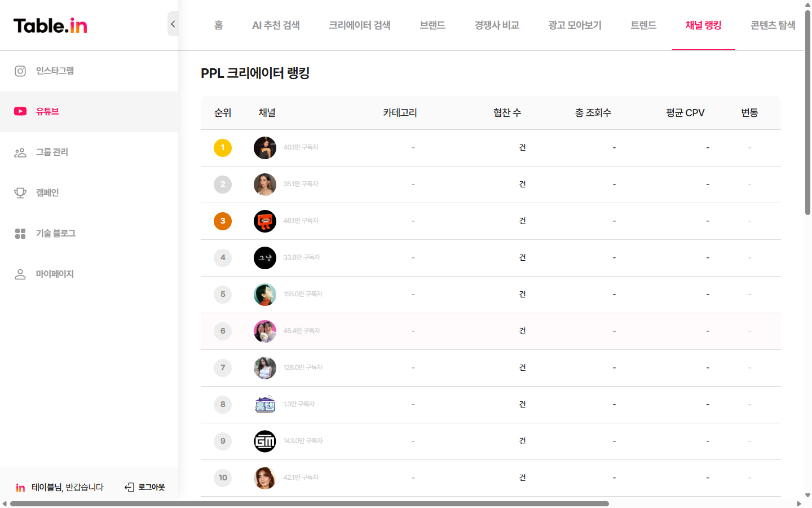Select the rank 9 channel thumbnail
812x508 pixels.
coord(264,441)
